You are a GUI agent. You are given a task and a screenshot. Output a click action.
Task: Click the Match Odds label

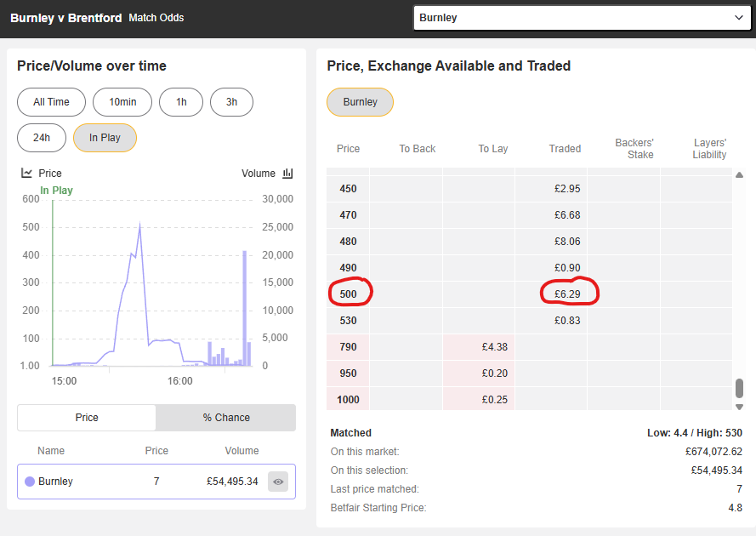pos(156,18)
